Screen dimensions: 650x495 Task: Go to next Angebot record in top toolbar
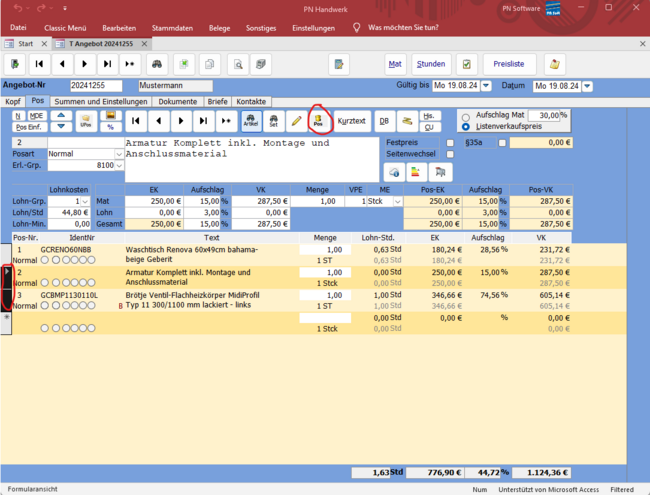point(85,64)
